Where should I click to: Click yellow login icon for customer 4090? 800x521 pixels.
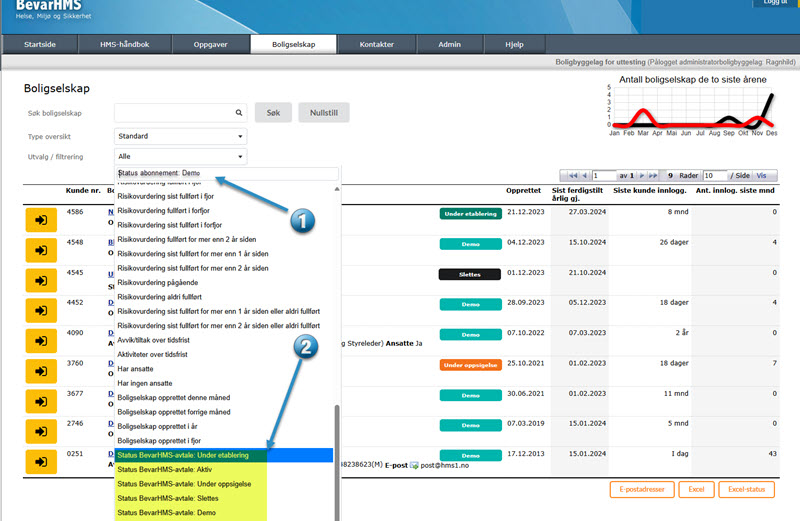(41, 340)
